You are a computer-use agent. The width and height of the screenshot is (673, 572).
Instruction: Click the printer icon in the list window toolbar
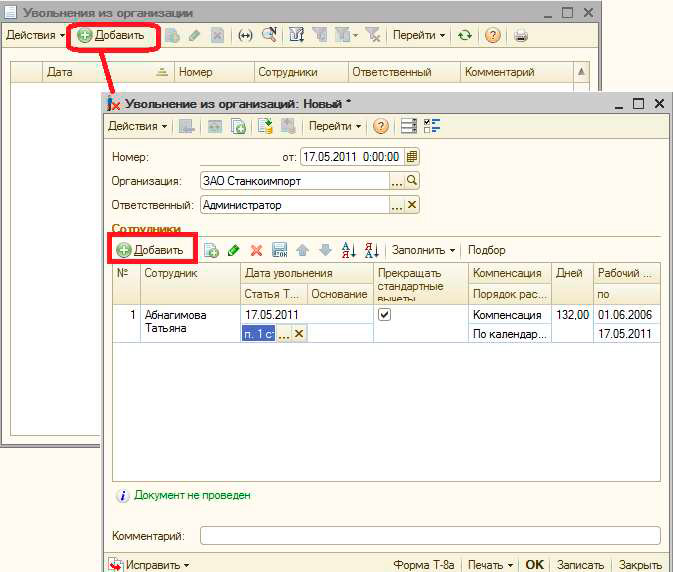(x=520, y=35)
